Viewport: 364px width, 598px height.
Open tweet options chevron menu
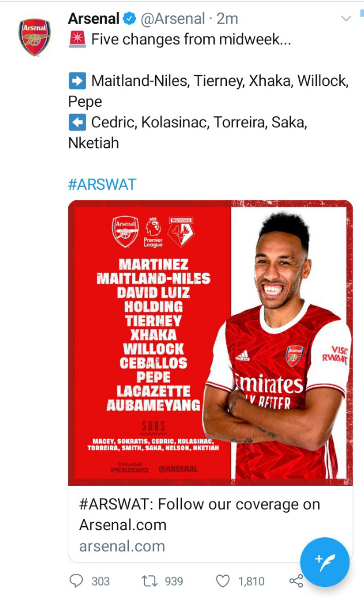346,19
